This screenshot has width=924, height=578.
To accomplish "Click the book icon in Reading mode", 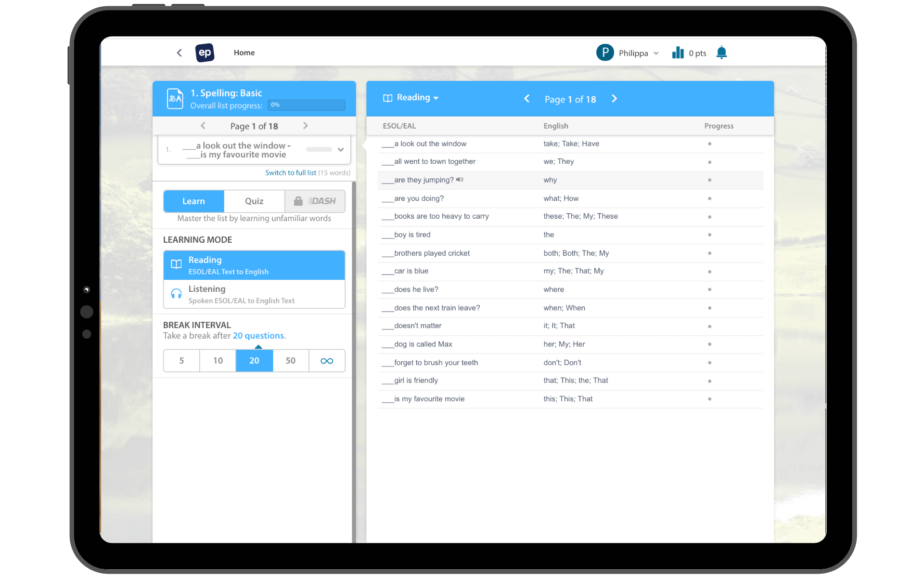I will click(176, 264).
